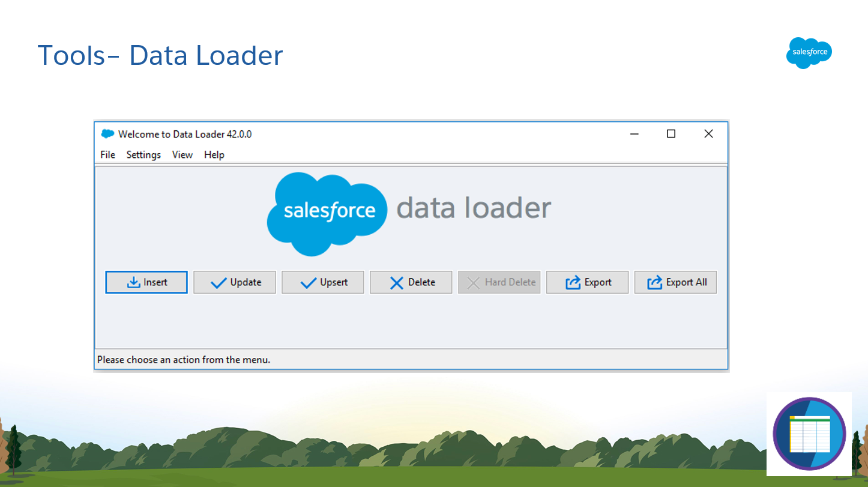Click the Salesforce logo on the slide corner
This screenshot has height=487, width=868.
[809, 53]
